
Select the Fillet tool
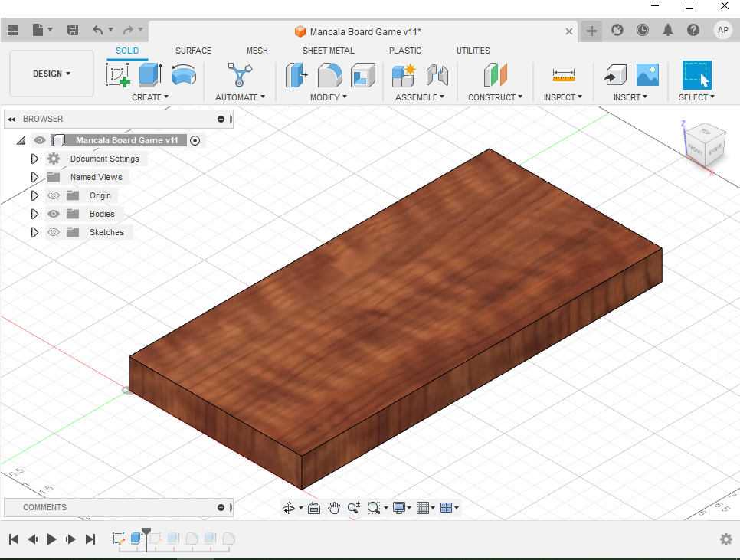329,75
